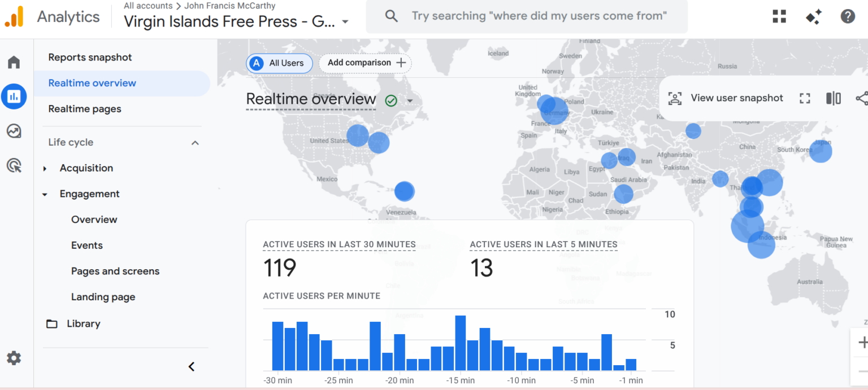The height and width of the screenshot is (390, 868).
Task: Select the All Users segment chip
Action: coord(279,63)
